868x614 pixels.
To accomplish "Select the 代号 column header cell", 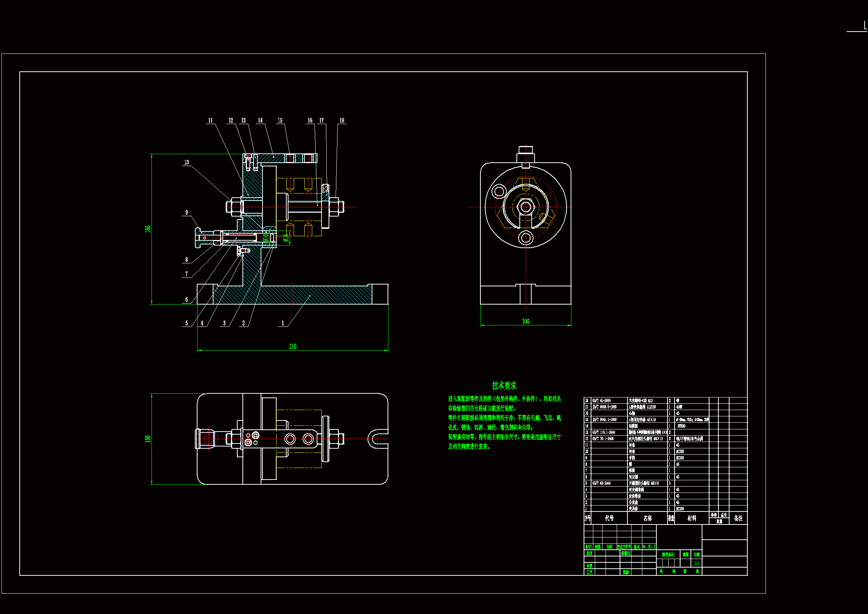I will click(609, 518).
